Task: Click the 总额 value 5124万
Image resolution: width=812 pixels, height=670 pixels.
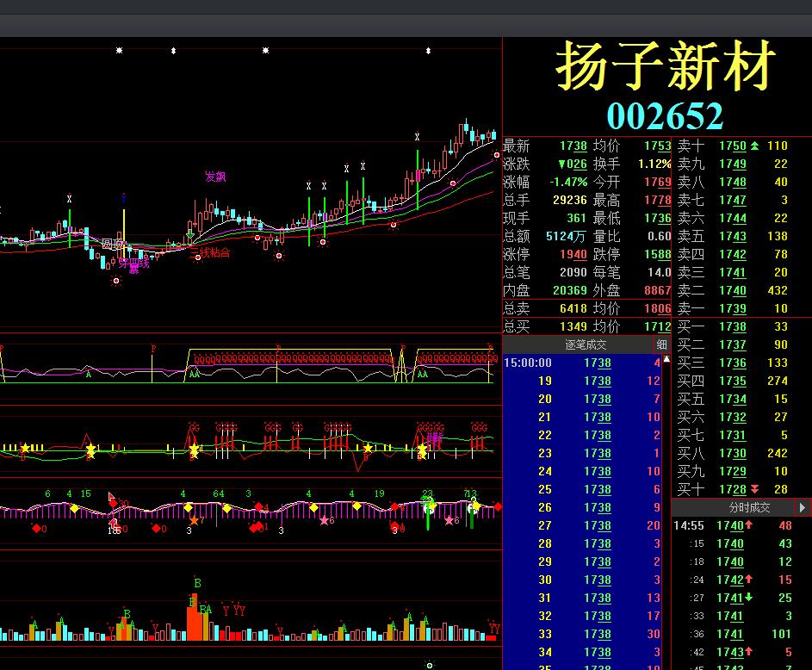Action: 566,237
